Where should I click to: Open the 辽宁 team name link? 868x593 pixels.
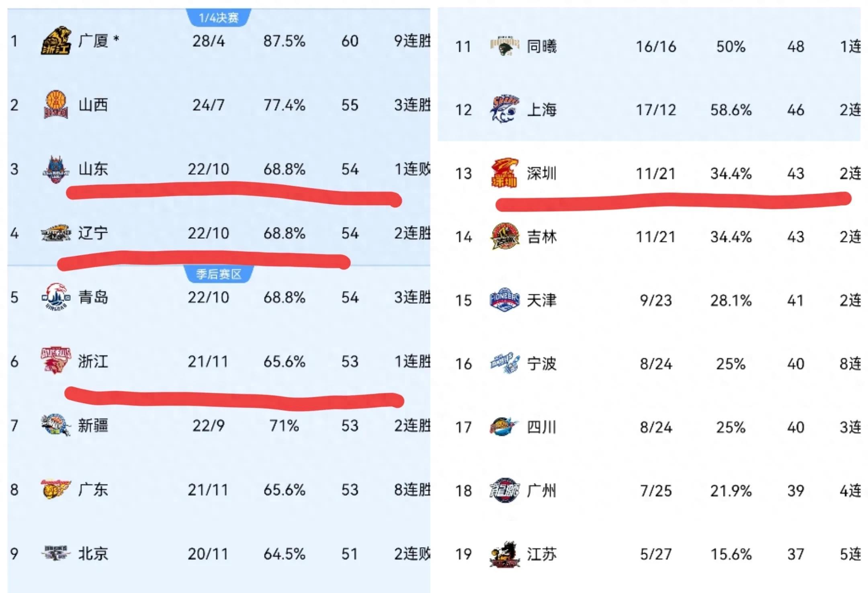pos(93,233)
